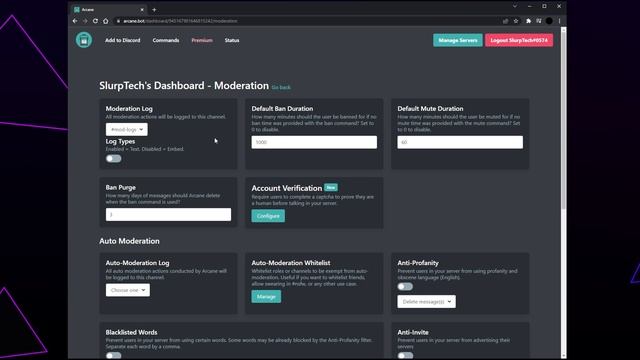Click the Arcane bot logo icon

[84, 40]
